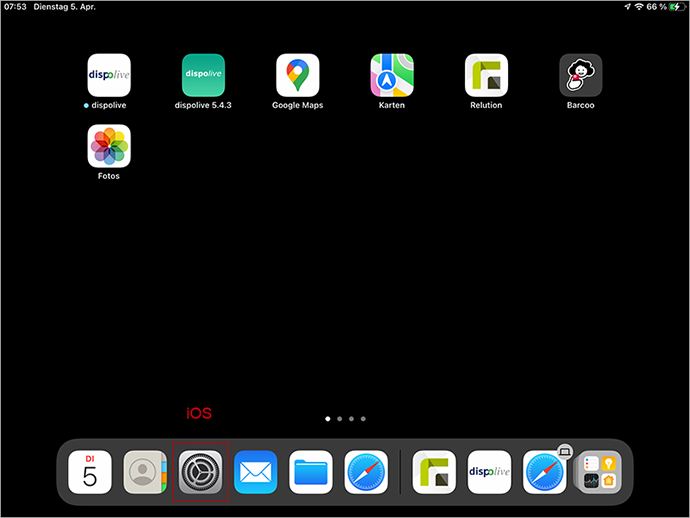
Task: Open the Files app in the dock
Action: click(x=311, y=472)
